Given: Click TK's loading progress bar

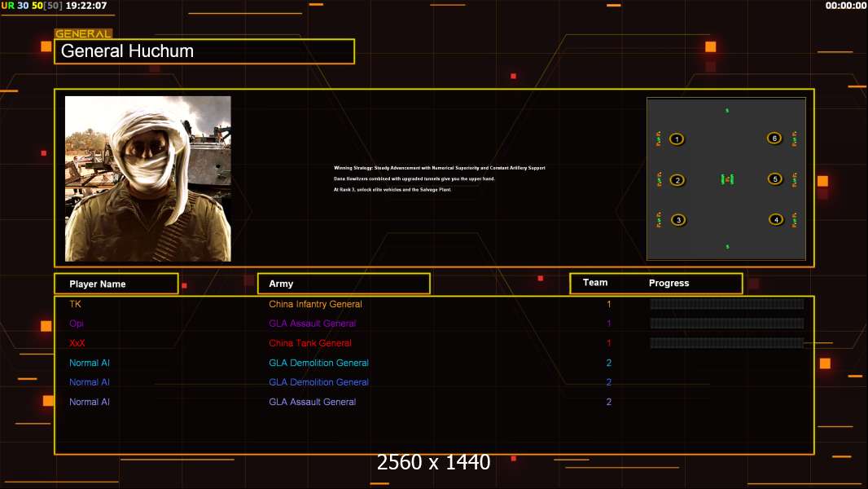Looking at the screenshot, I should click(727, 303).
